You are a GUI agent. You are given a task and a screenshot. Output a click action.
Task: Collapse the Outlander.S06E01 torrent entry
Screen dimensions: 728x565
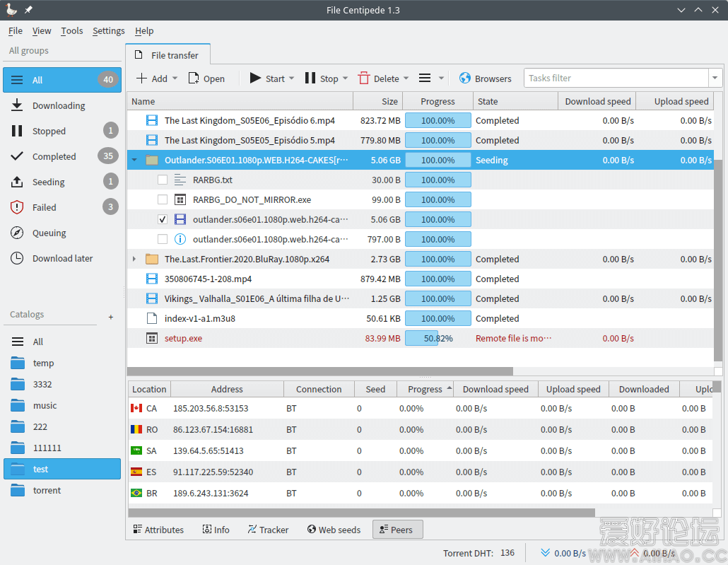[134, 160]
